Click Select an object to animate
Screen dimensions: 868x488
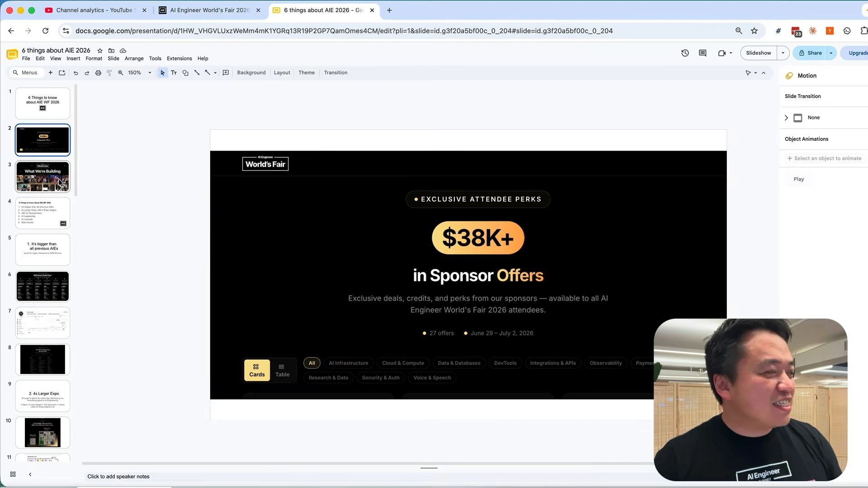tap(825, 159)
